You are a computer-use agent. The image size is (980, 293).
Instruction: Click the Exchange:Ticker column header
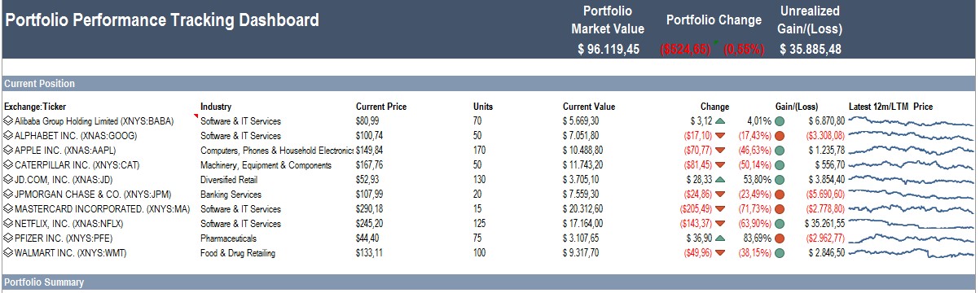[35, 107]
